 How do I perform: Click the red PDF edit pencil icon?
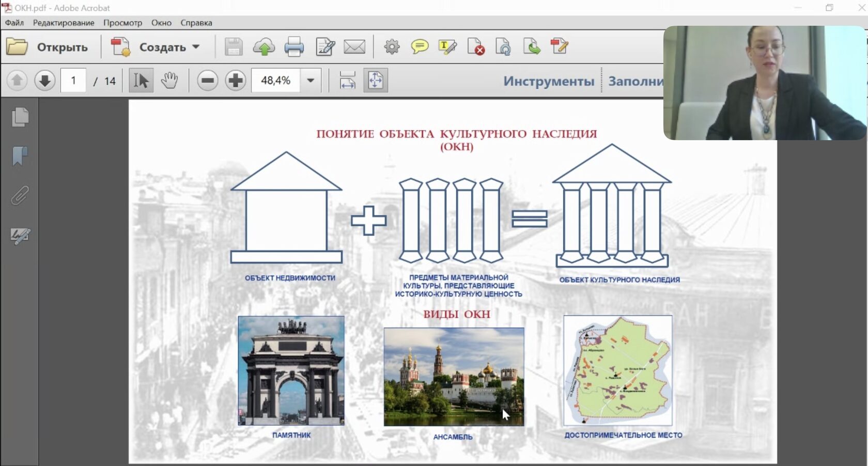(x=560, y=47)
